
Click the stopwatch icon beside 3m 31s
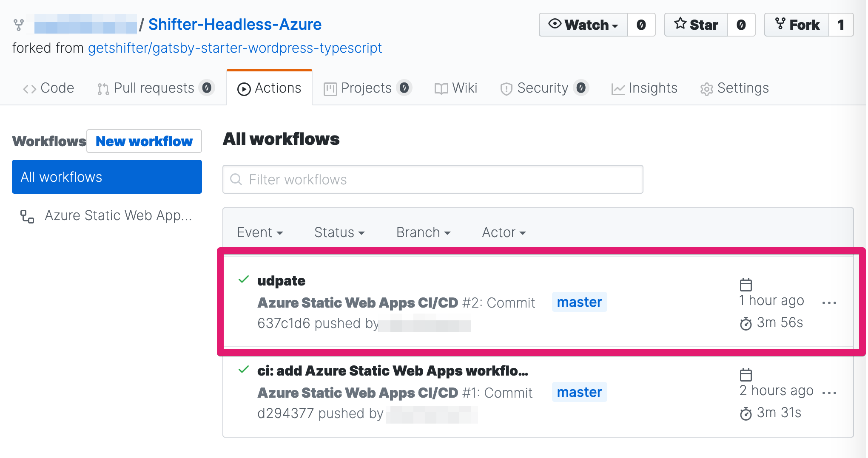[x=746, y=413]
